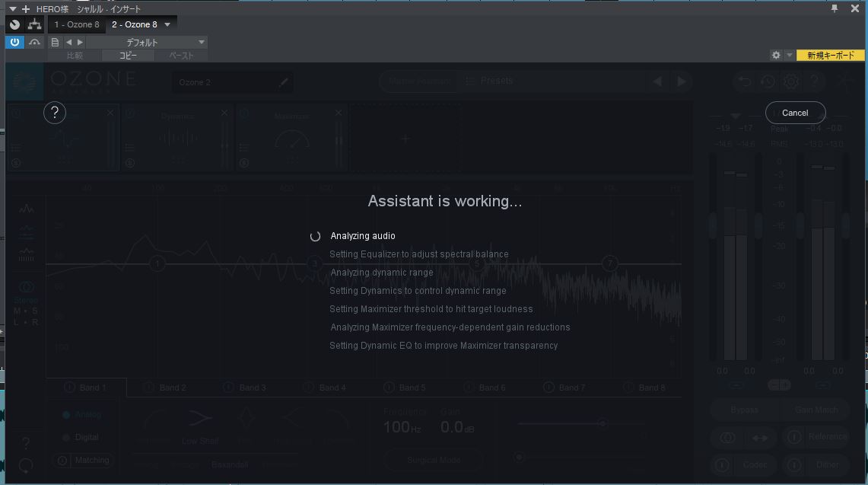Toggle Band 7 power button
868x485 pixels.
click(548, 388)
